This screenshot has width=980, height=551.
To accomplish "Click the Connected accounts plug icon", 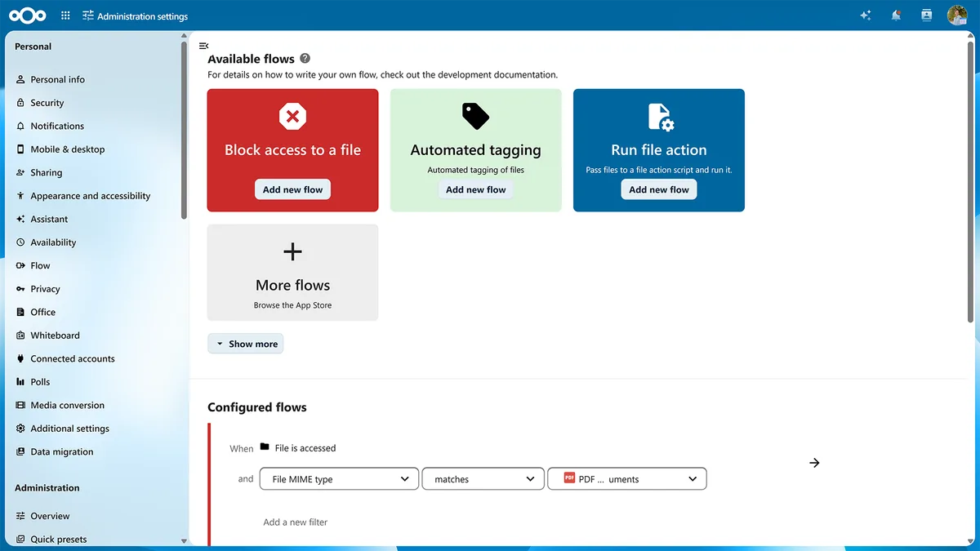I will pyautogui.click(x=20, y=358).
